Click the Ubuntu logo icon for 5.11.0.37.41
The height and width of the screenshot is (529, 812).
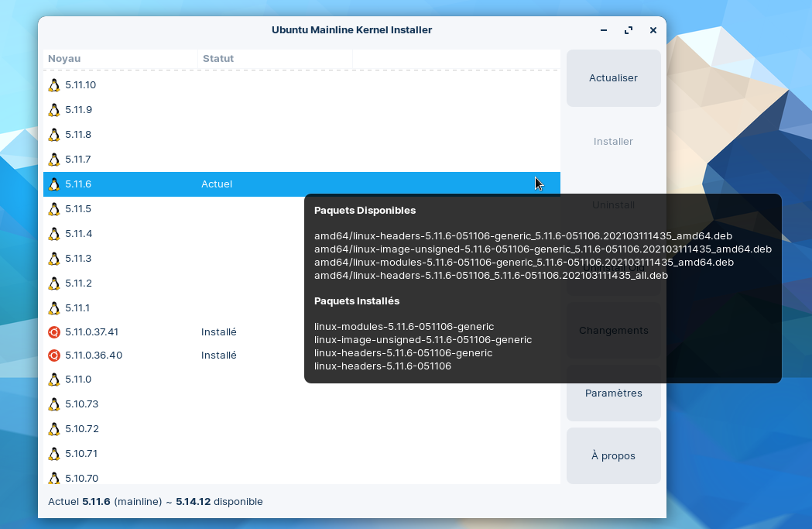coord(54,332)
